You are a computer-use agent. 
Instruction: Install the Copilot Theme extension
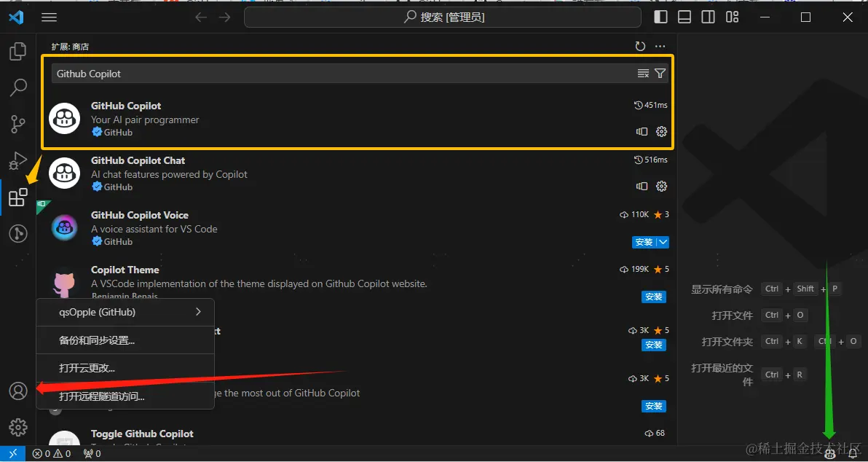tap(654, 297)
